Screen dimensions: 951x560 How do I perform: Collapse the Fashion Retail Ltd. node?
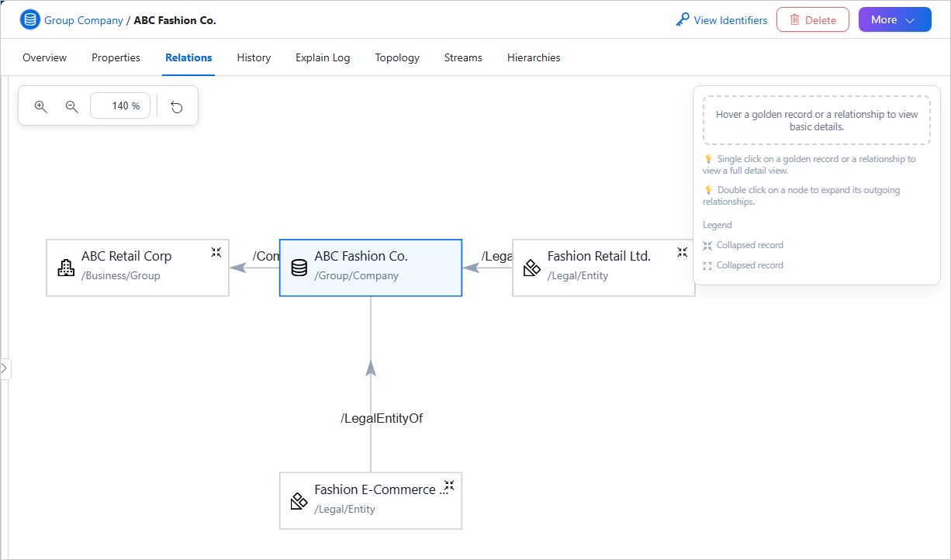point(682,252)
